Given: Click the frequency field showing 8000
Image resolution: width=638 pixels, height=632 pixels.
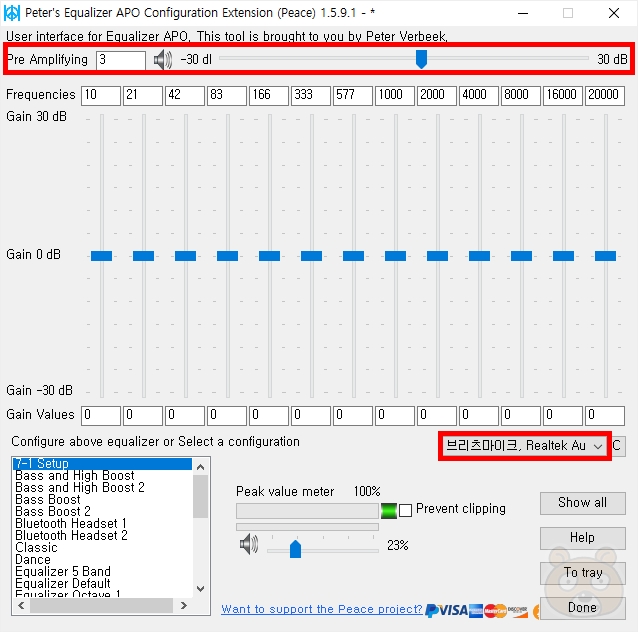Looking at the screenshot, I should click(x=521, y=96).
